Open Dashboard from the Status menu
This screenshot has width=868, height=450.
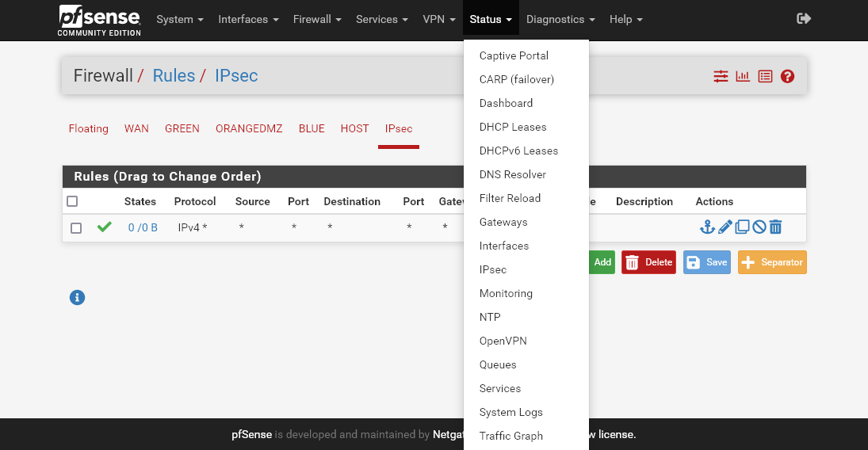pos(526,104)
